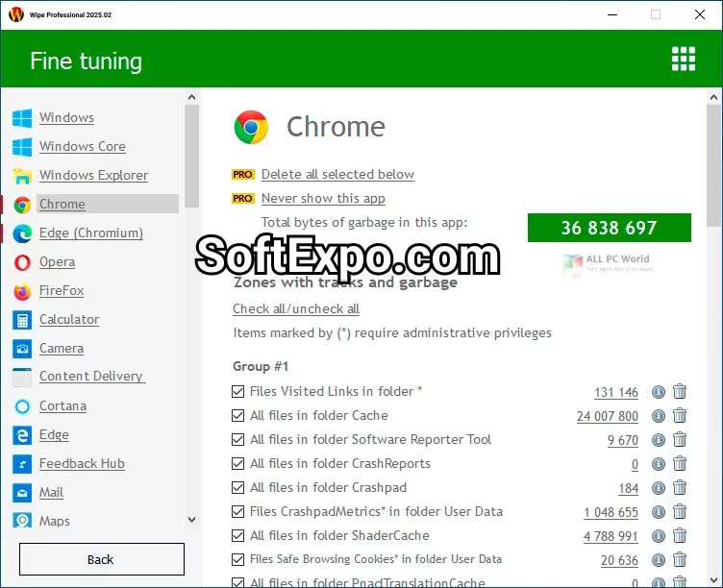The image size is (723, 588).
Task: Click the legacy Edge icon in sidebar
Action: 22,435
